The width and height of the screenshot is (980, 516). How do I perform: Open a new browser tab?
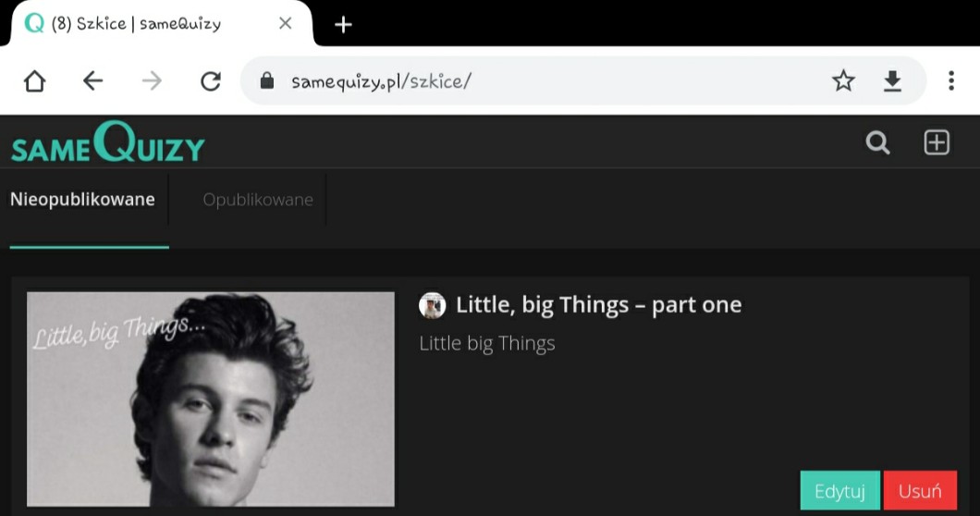[343, 24]
